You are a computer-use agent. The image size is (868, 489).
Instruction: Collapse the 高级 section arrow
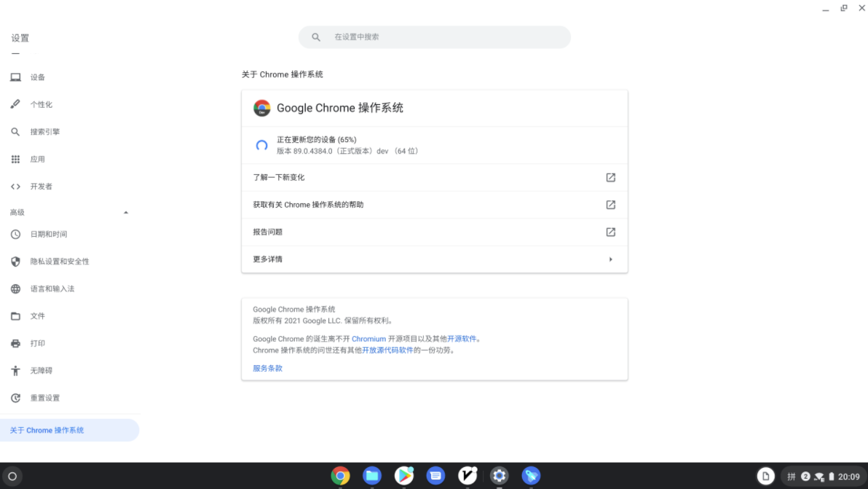[126, 213]
